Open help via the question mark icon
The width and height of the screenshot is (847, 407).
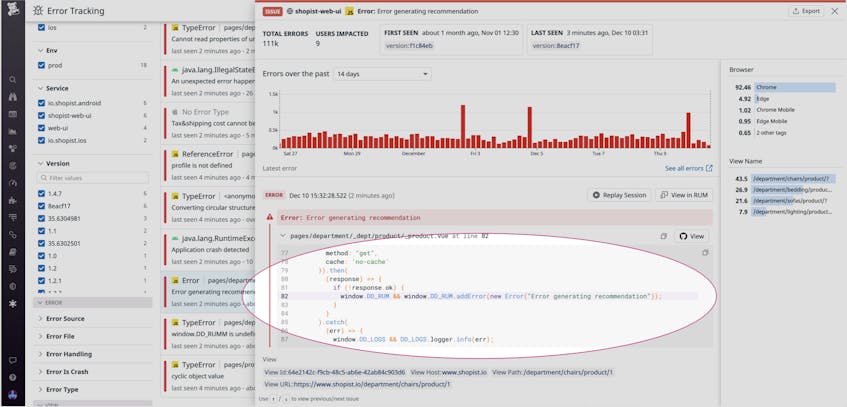(12, 377)
